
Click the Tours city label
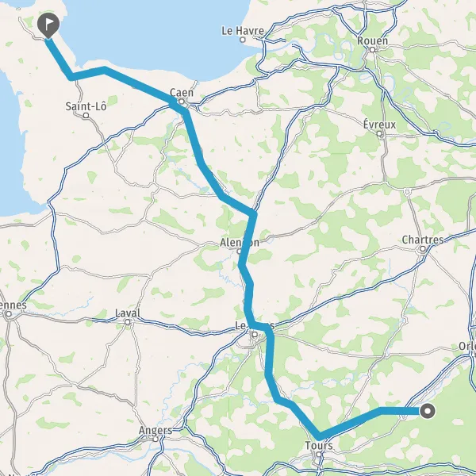coord(319,446)
